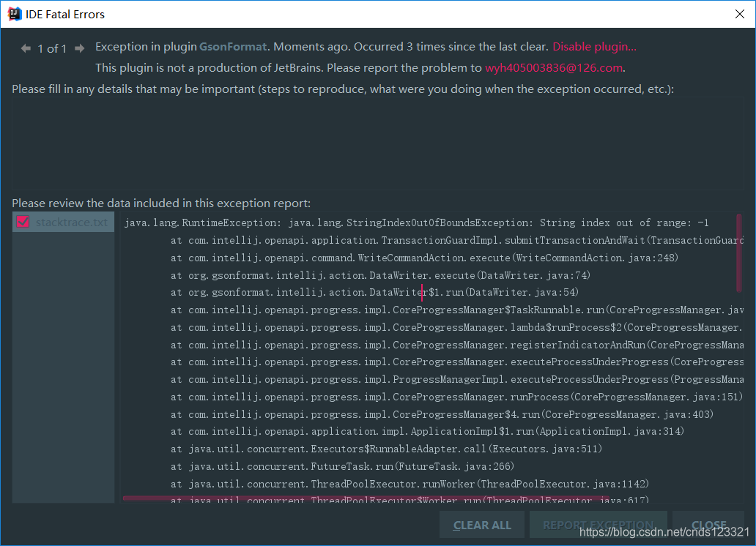
Task: Click the DataWriter$1.run stack line
Action: click(x=374, y=292)
